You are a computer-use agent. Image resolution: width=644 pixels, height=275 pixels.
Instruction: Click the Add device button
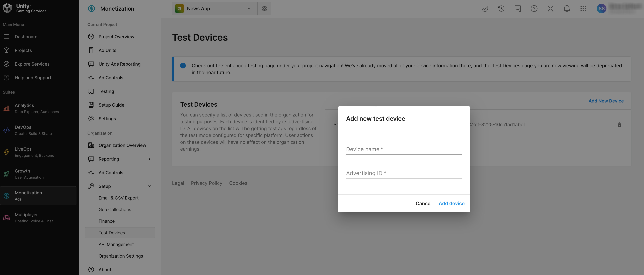(x=452, y=203)
